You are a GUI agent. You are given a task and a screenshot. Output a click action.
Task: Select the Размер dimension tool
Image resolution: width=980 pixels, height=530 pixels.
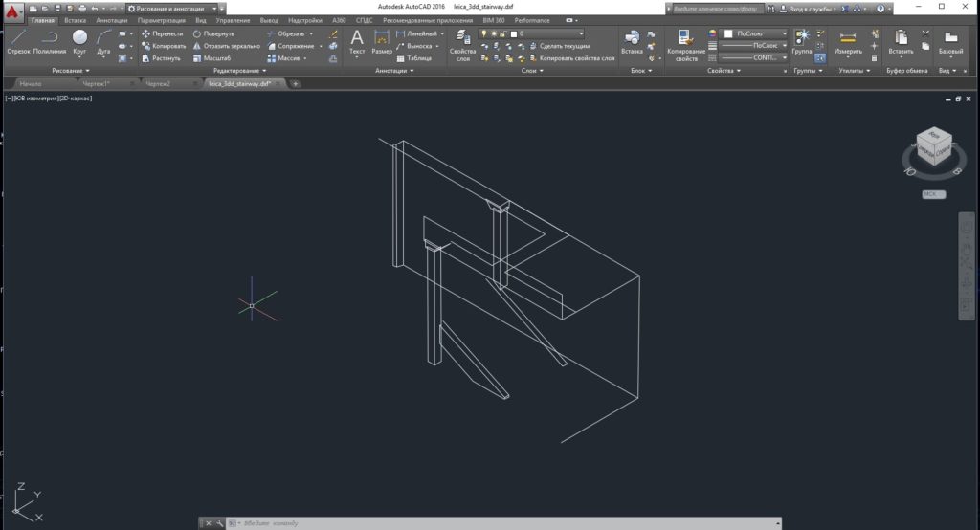[382, 42]
